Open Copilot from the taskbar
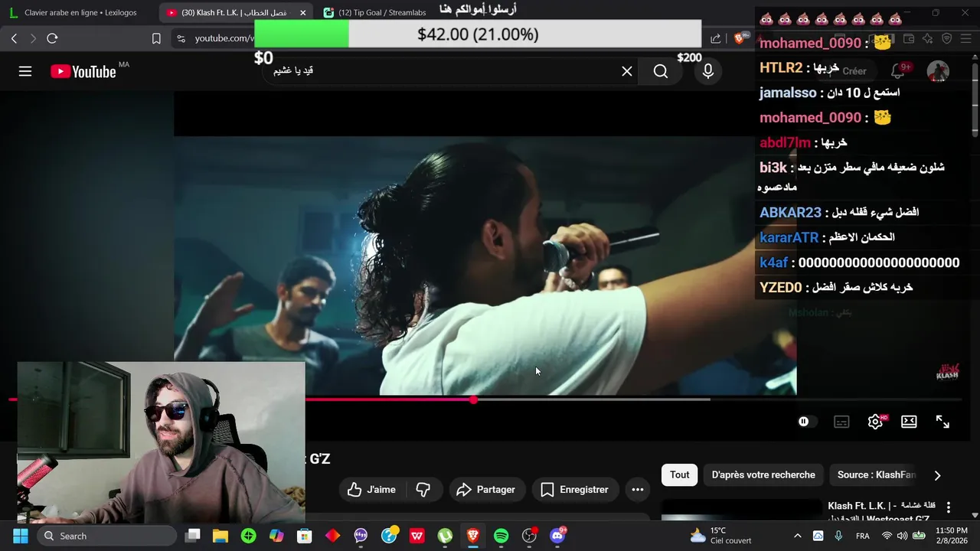 [276, 536]
